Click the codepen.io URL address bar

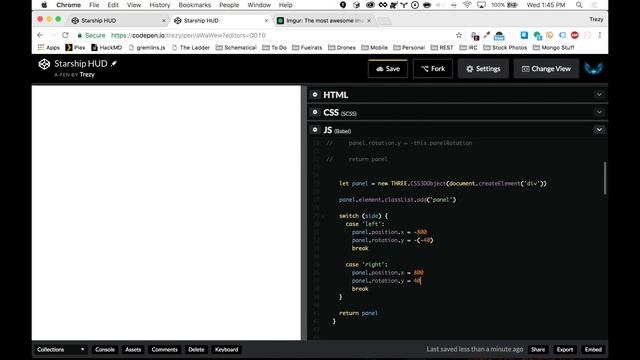[x=261, y=36]
